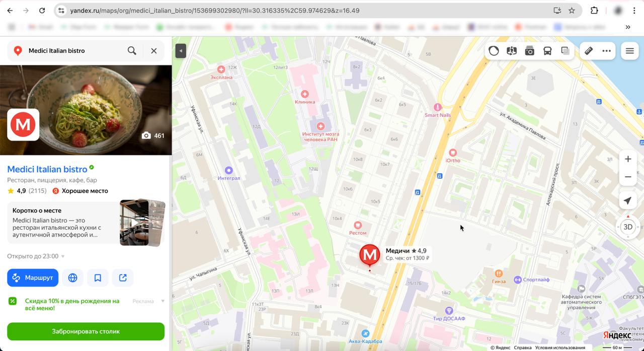This screenshot has width=644, height=351.
Task: Open Условия использования link
Action: coord(560,347)
